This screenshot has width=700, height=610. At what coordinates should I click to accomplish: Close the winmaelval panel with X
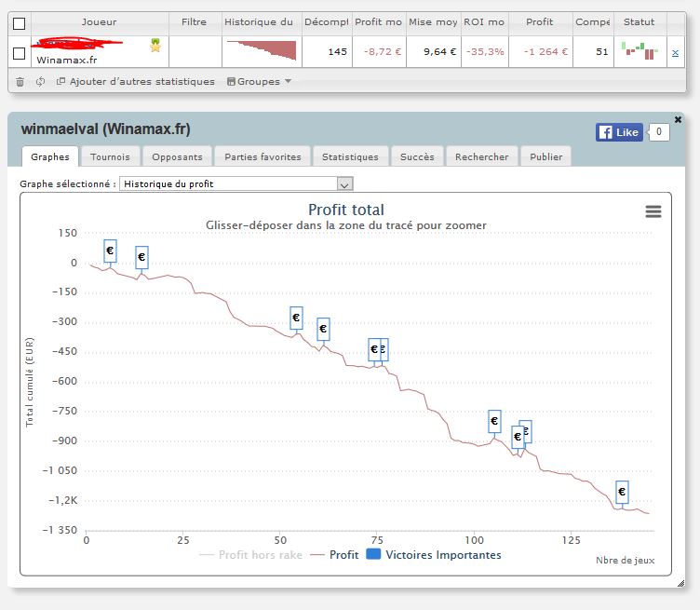[x=678, y=119]
